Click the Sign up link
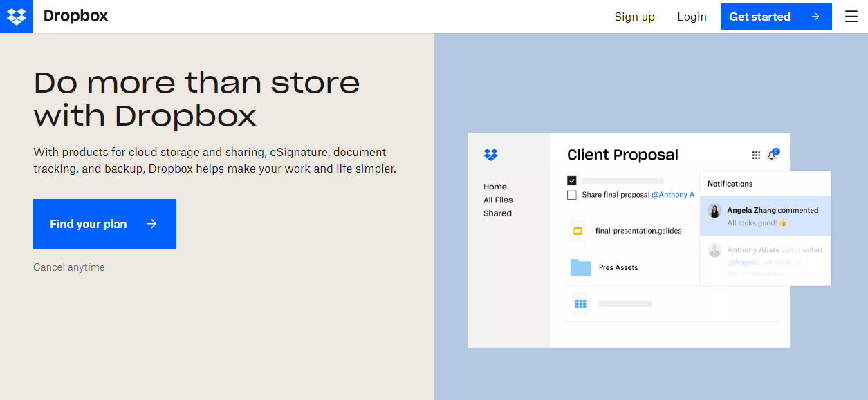Viewport: 868px width, 400px height. coord(634,17)
